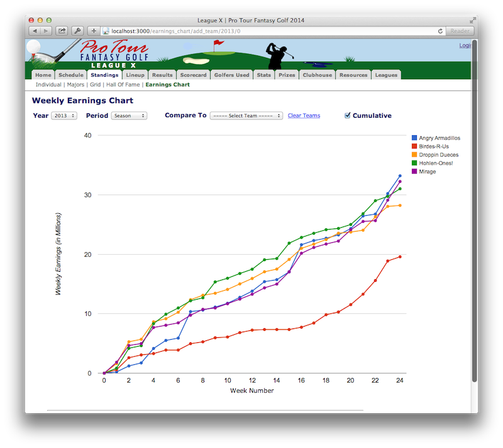Screen dimensions: 503x448
Task: Click the key (passwords) toolbar icon
Action: point(78,30)
